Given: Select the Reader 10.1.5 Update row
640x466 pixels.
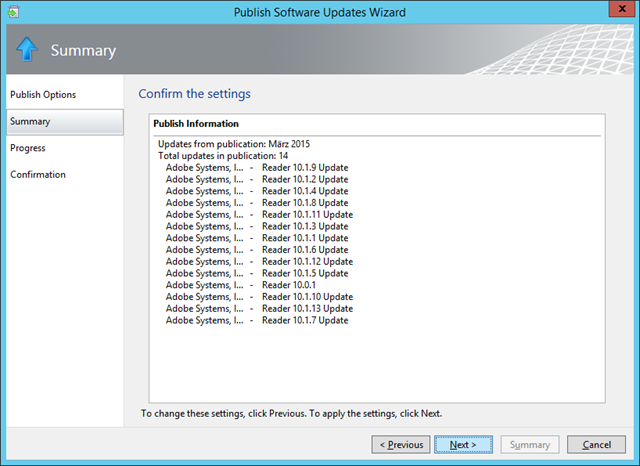Looking at the screenshot, I should 257,273.
